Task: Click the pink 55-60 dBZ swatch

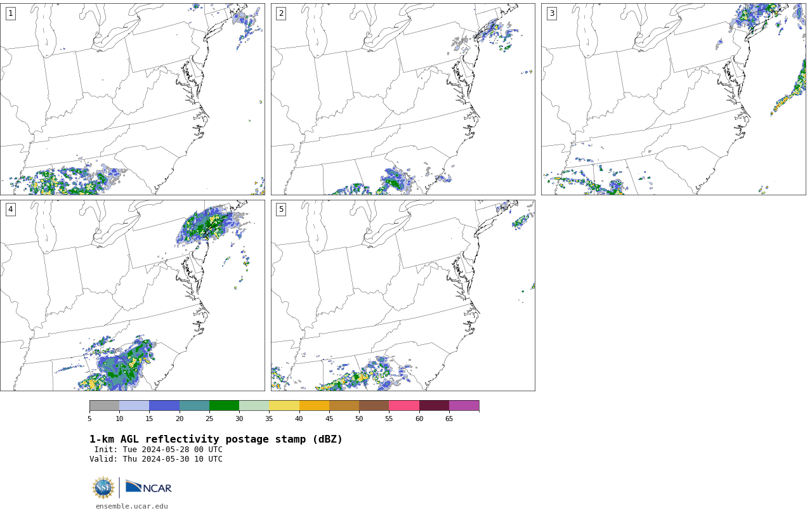Action: (x=404, y=406)
